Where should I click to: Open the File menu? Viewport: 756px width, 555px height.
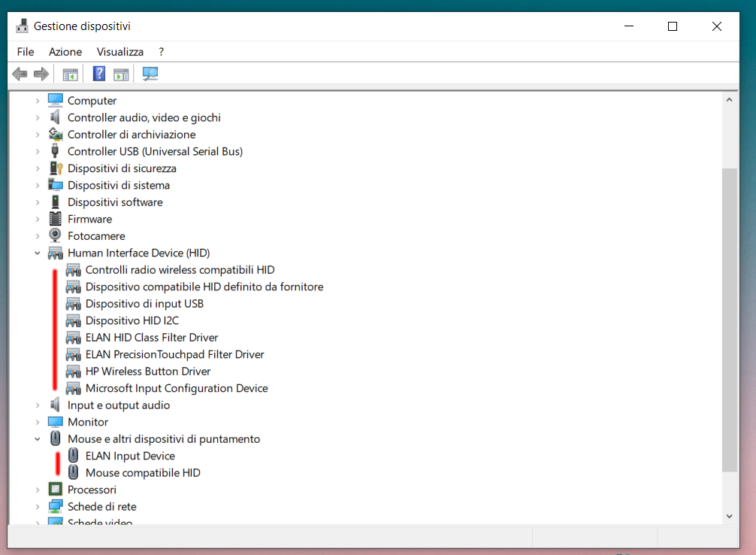[x=26, y=52]
